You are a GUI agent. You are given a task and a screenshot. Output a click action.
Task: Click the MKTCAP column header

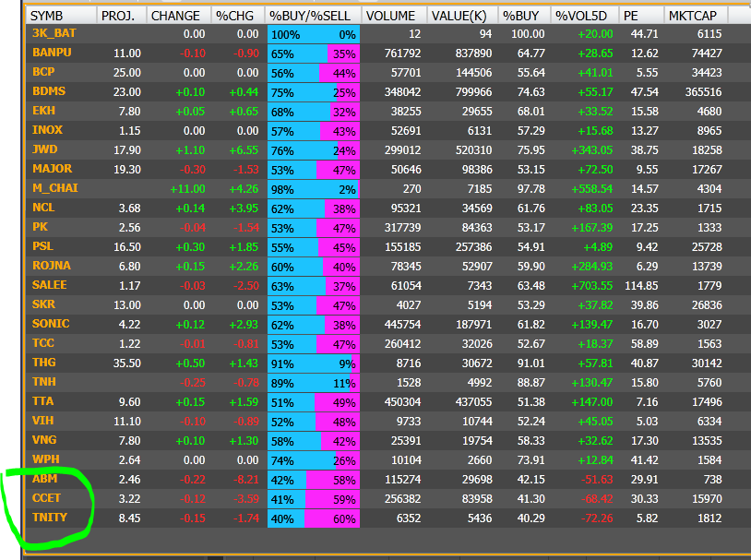click(x=696, y=16)
